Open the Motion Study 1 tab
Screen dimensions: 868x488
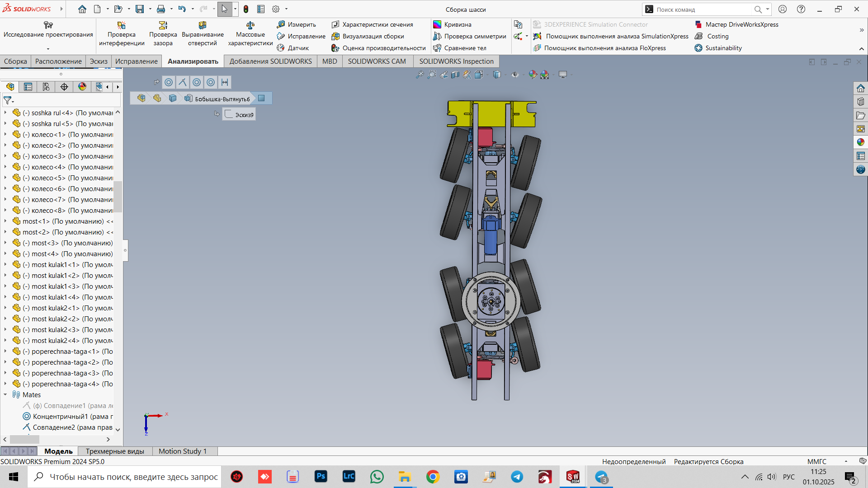click(182, 451)
